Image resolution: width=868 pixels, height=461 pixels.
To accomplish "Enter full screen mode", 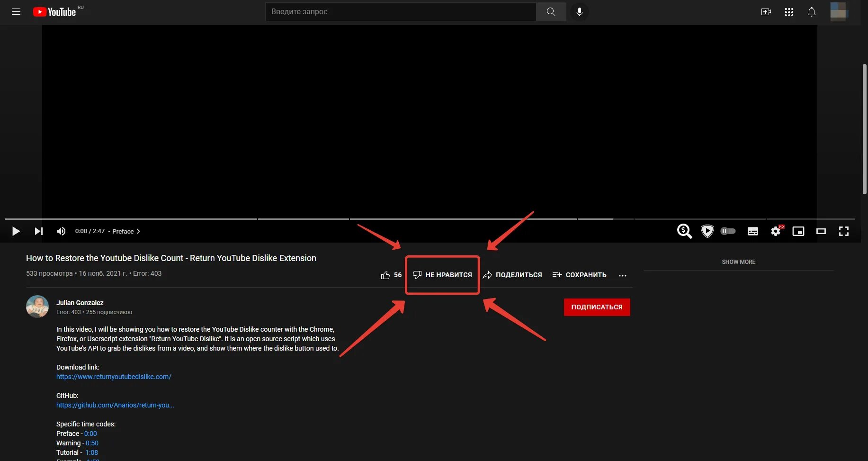I will [x=844, y=231].
